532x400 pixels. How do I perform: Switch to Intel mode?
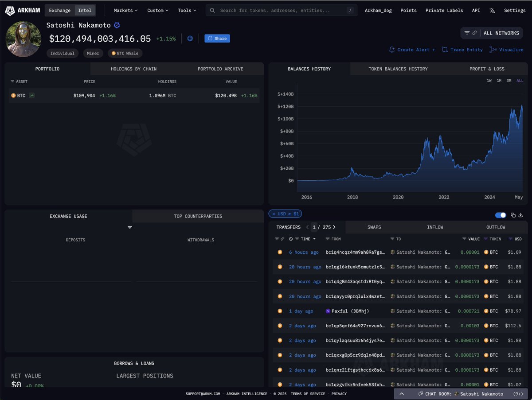tap(85, 10)
